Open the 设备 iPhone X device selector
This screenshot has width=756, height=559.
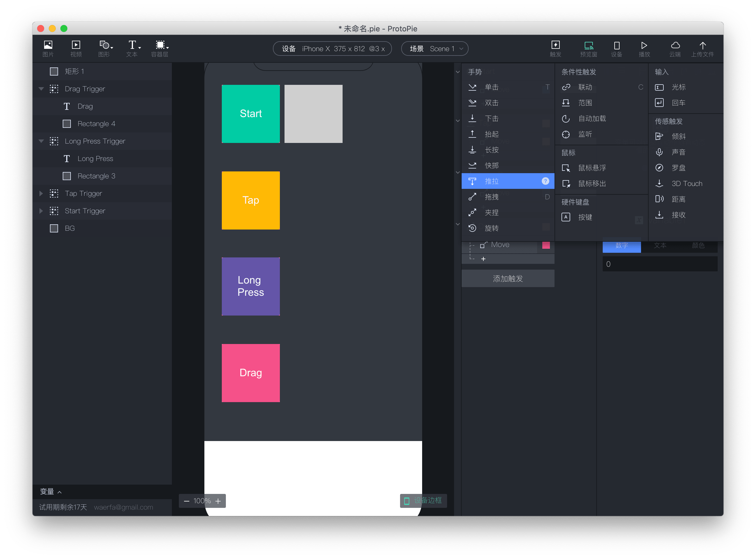point(332,49)
